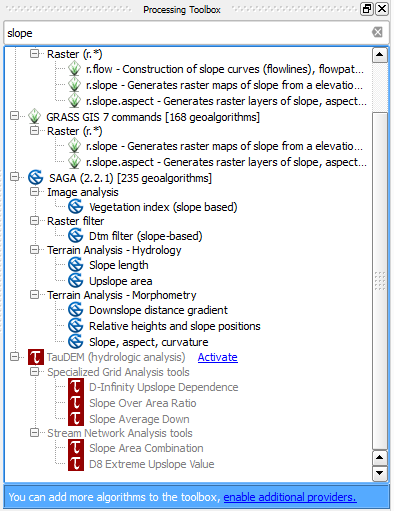Click the vertical scrollbar thumb
This screenshot has width=394, height=511.
(x=380, y=281)
